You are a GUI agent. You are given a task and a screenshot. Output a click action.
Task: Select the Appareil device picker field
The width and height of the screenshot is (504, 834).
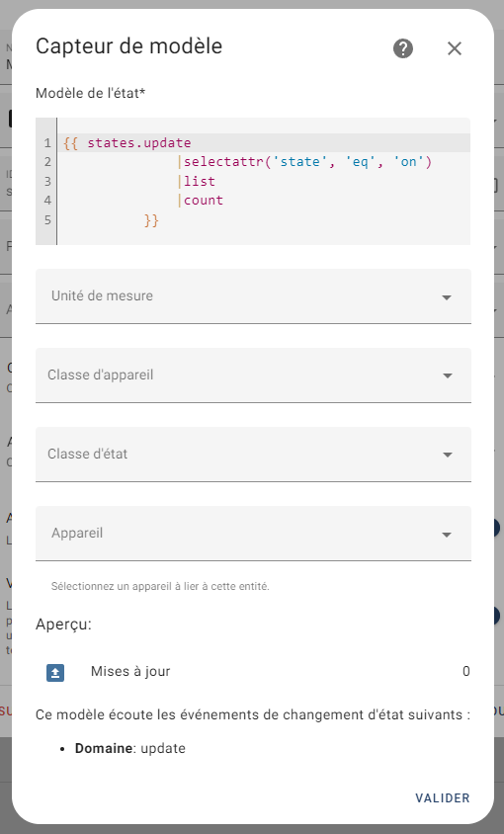point(253,534)
